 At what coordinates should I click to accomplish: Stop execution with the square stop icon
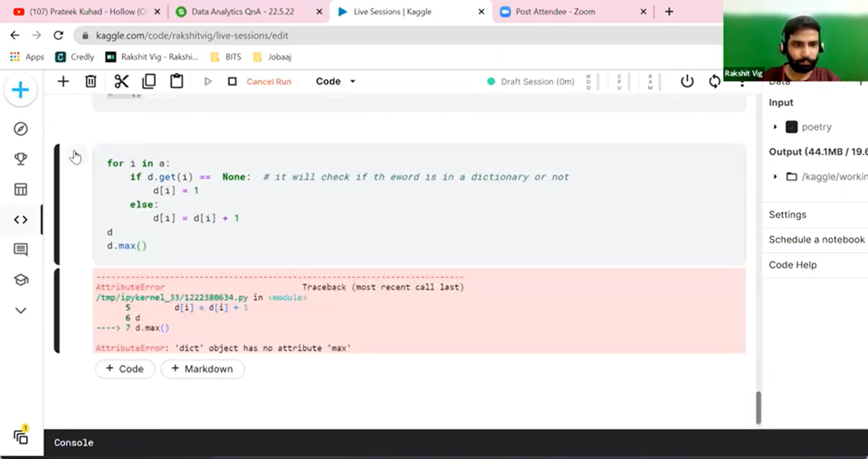point(232,81)
